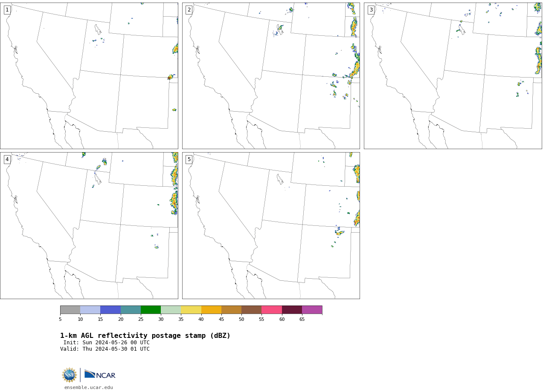Click the ensemble.ucar.edu text

89,387
